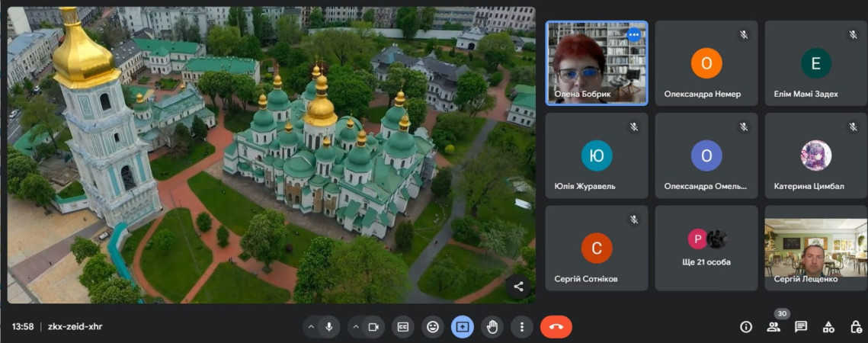The height and width of the screenshot is (343, 868).
Task: Turn on closed captions
Action: [402, 327]
